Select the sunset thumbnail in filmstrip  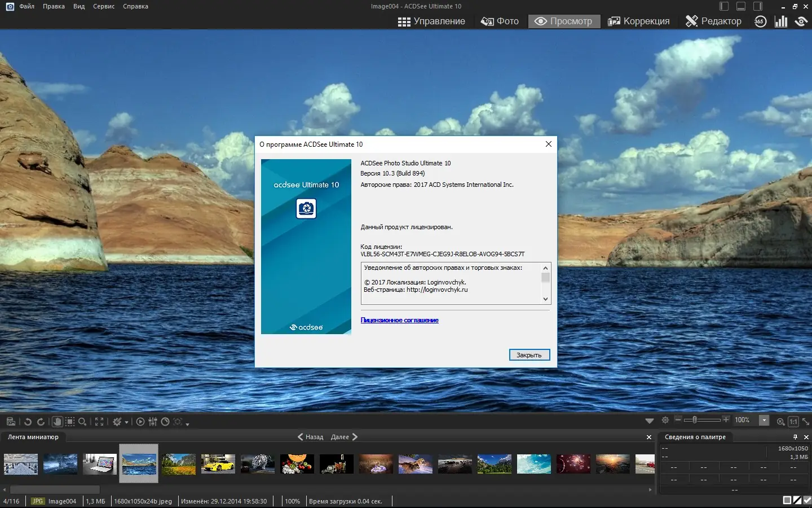point(613,464)
